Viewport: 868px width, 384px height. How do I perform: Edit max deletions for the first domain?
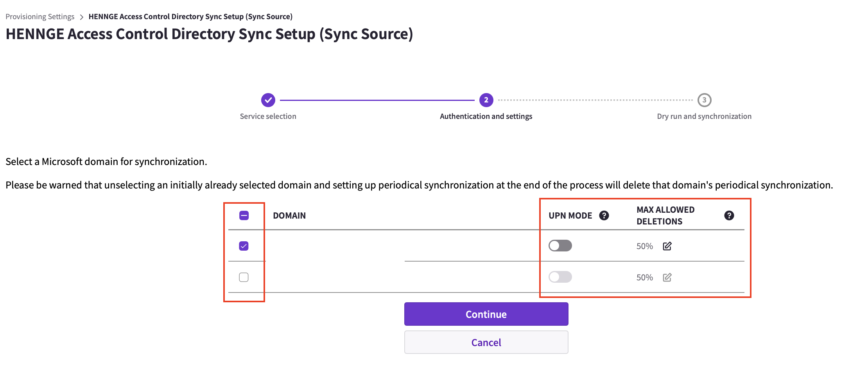coord(667,246)
